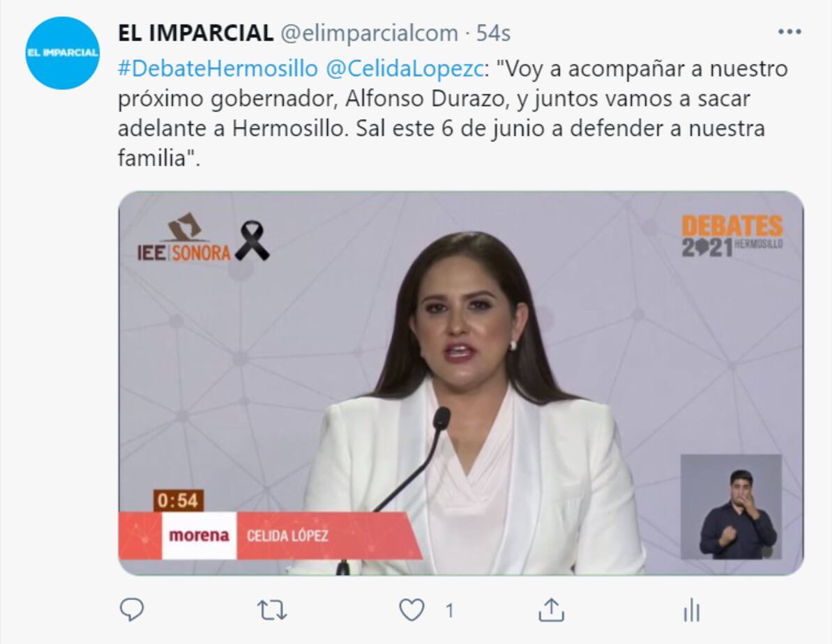Image resolution: width=837 pixels, height=644 pixels.
Task: Open the share tweet upload icon
Action: (x=551, y=611)
